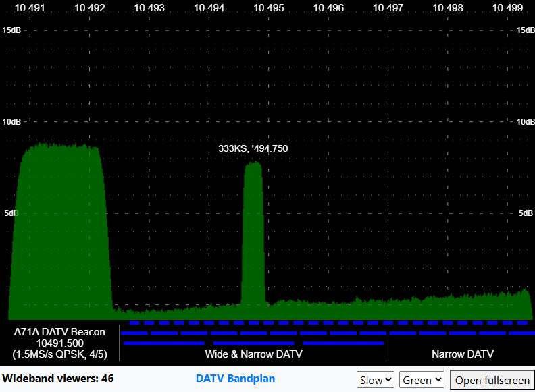This screenshot has width=535, height=392.
Task: Click the "333KS, '494.750" signal annotation
Action: pyautogui.click(x=253, y=148)
